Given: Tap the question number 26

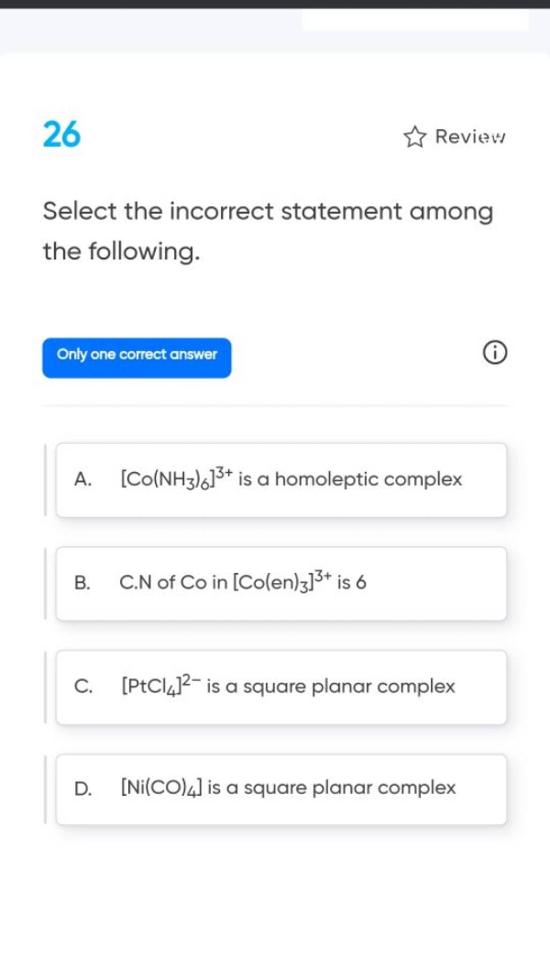Looking at the screenshot, I should click(x=62, y=134).
